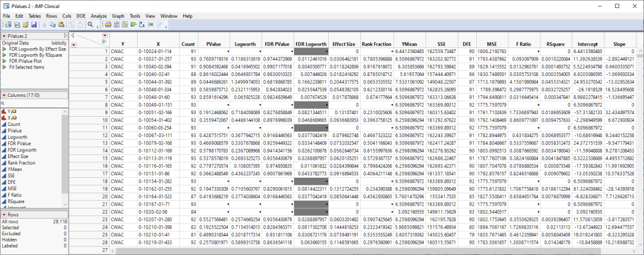Open the column red triangle in table corner

(104, 36)
